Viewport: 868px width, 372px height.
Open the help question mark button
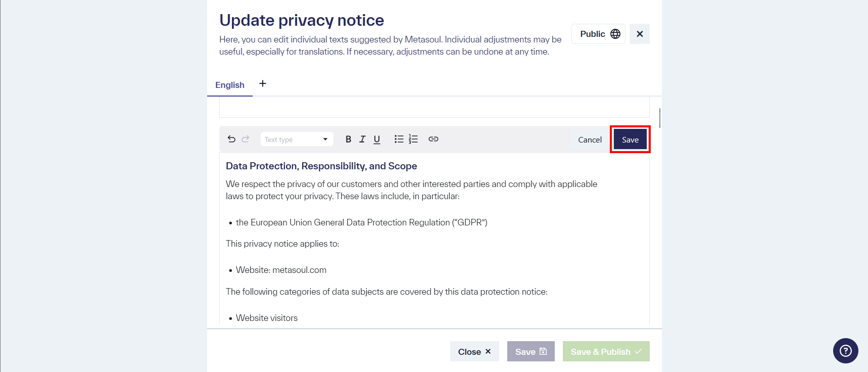(x=845, y=351)
